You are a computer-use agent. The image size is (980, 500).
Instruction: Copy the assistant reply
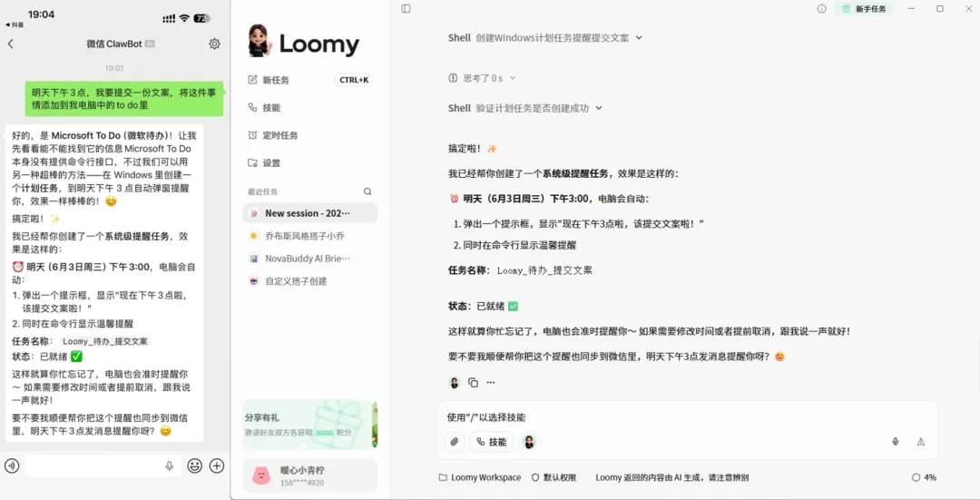point(473,383)
